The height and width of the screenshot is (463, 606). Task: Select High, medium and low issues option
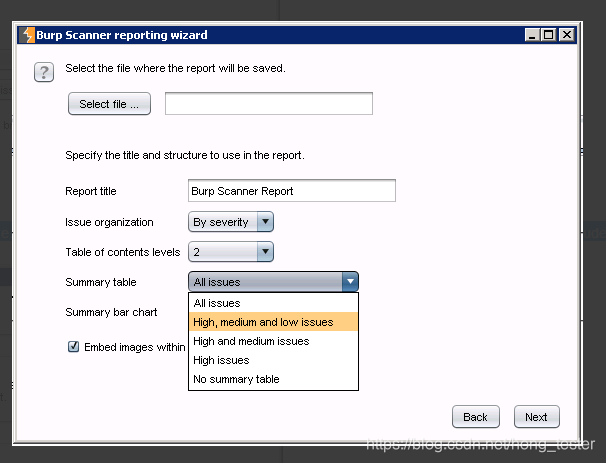273,322
